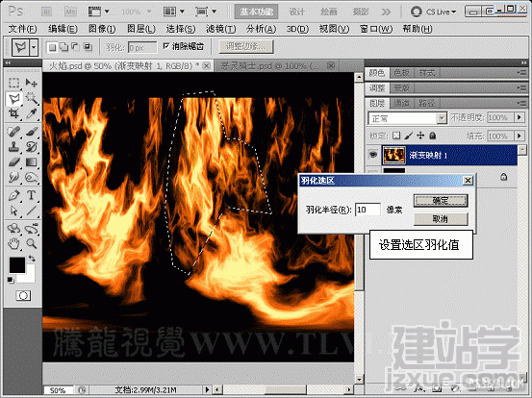Viewport: 532px width, 398px height.
Task: Select the Zoom tool
Action: [31, 243]
